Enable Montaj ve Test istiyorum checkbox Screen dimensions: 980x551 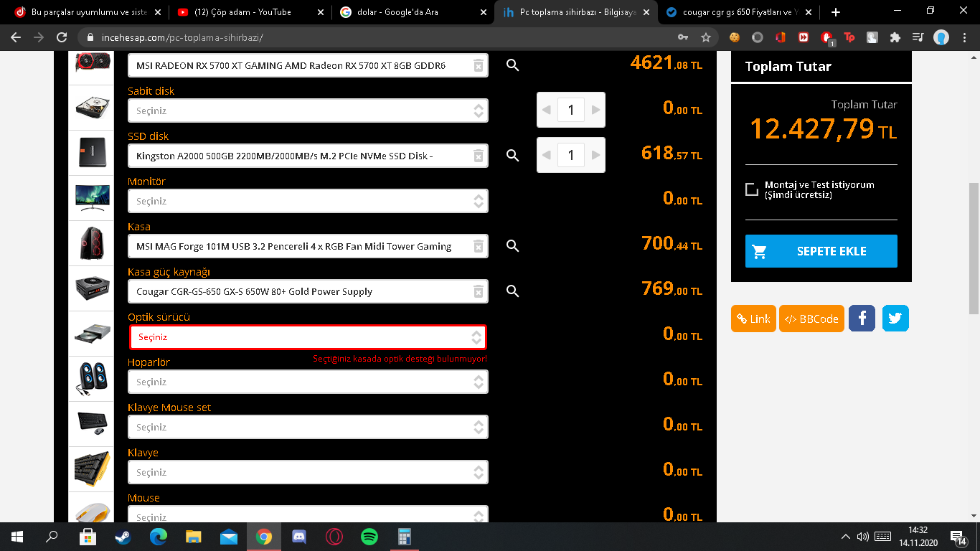point(752,189)
